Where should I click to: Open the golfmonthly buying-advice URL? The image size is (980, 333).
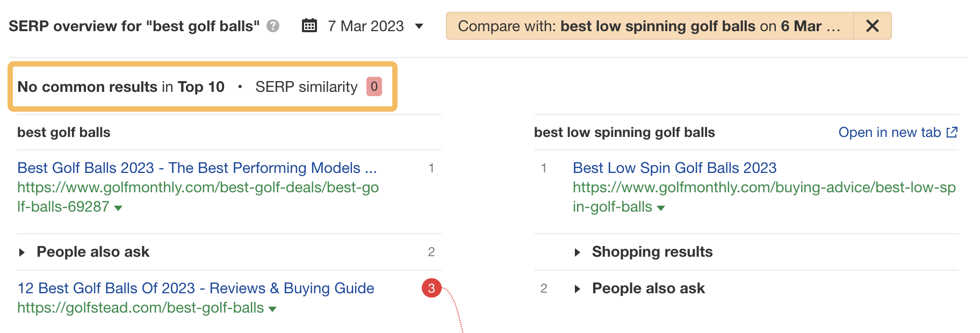(x=764, y=197)
